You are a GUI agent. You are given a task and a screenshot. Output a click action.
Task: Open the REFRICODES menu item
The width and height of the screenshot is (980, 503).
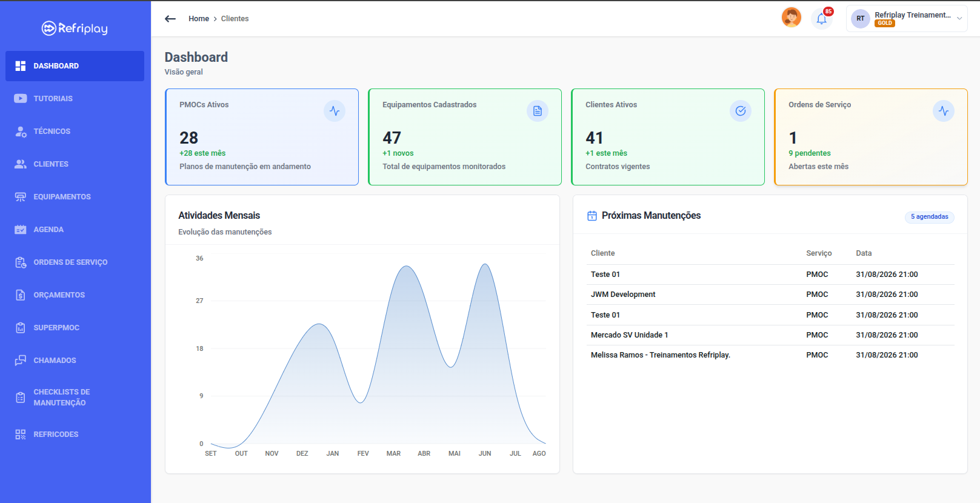[x=75, y=434]
